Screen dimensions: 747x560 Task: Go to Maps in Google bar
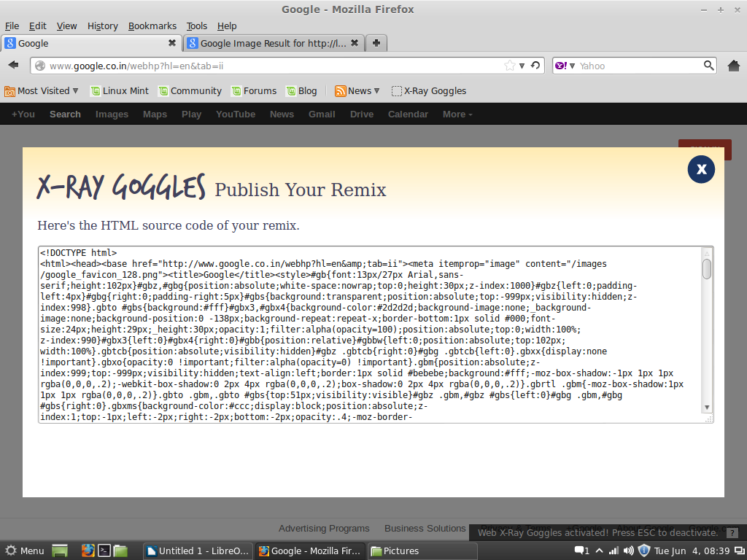click(155, 114)
